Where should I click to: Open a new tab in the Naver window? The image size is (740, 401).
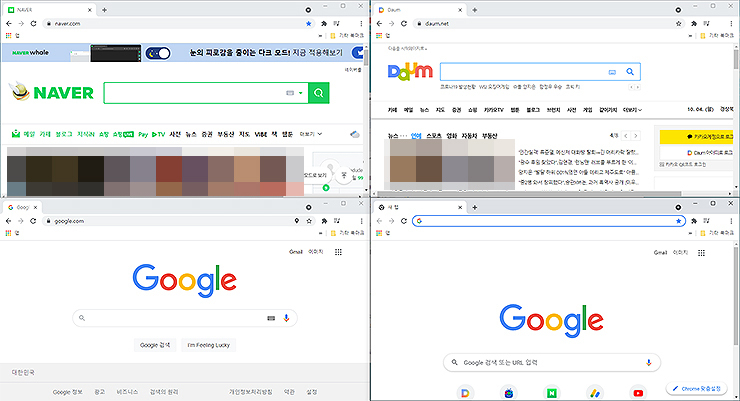click(104, 9)
